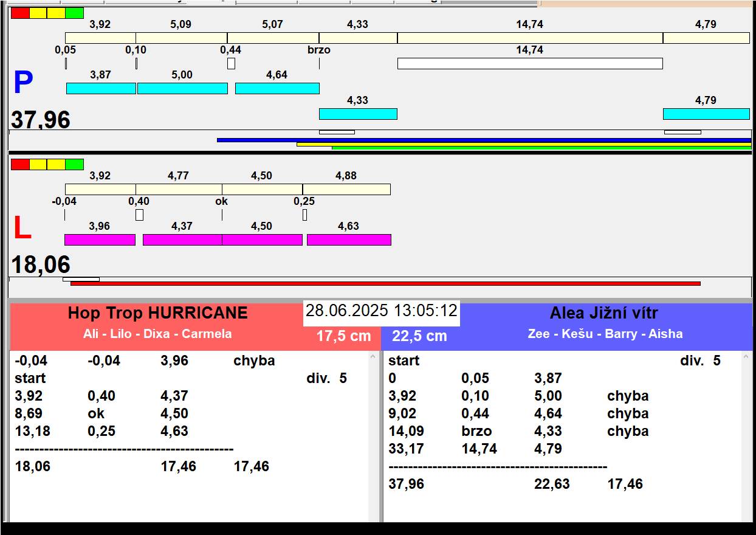Click 'div. 5' in the Alea results
Viewport: 756px width, 535px height.
pos(701,361)
